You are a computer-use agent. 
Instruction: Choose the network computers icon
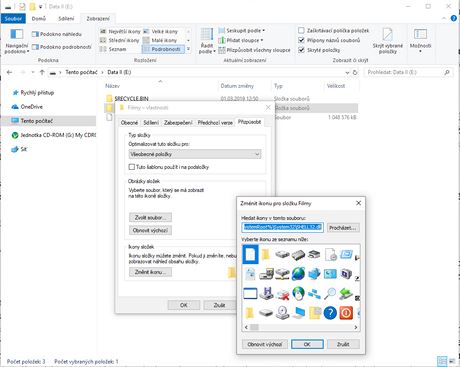[x=314, y=294]
